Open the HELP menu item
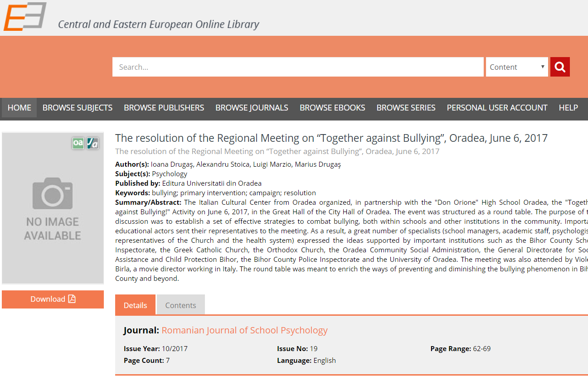This screenshot has width=588, height=376. click(x=568, y=108)
